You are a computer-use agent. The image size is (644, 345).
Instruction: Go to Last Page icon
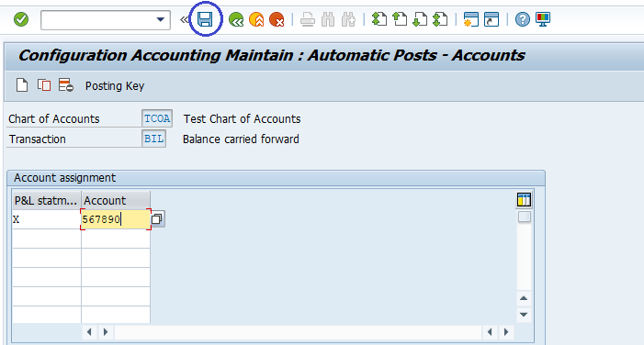coord(440,19)
